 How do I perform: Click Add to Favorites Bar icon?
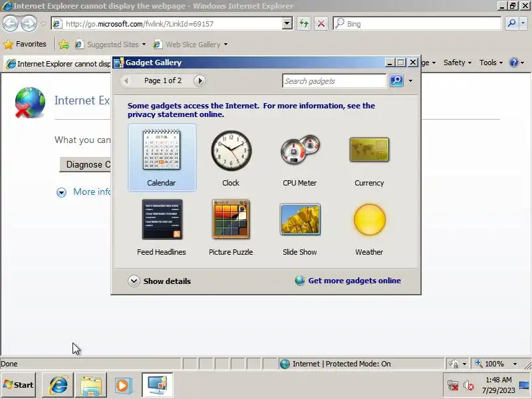pos(64,45)
